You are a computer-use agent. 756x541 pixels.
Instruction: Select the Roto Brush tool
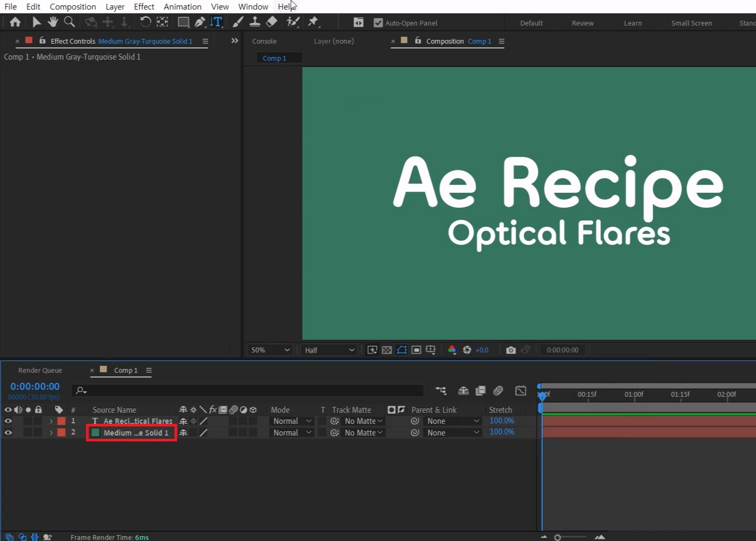[292, 22]
